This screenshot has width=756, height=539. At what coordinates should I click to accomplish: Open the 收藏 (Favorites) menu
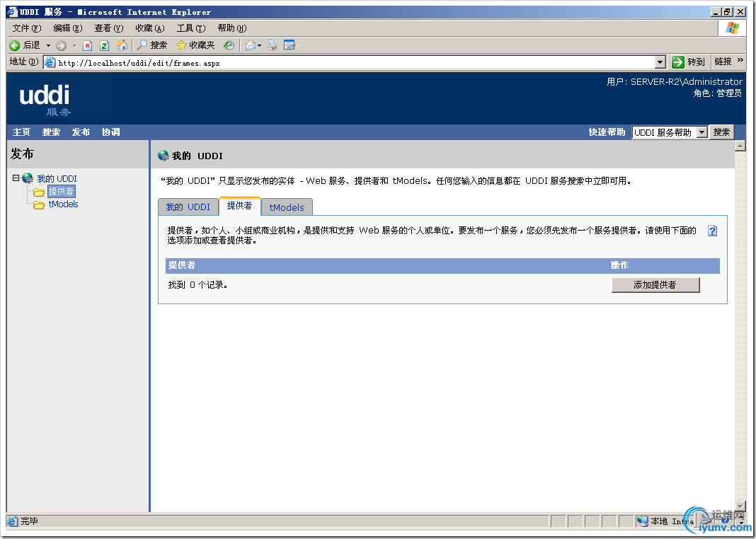(x=150, y=28)
